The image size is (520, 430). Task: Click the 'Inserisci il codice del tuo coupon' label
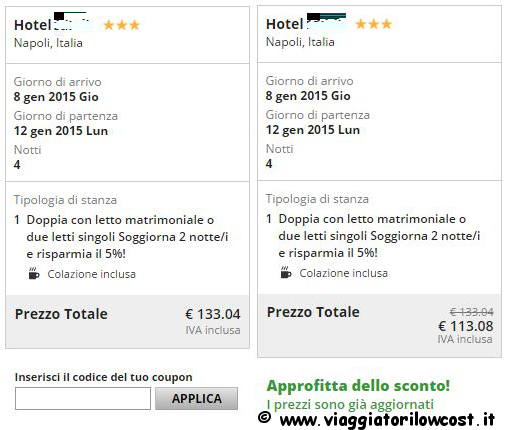click(104, 377)
